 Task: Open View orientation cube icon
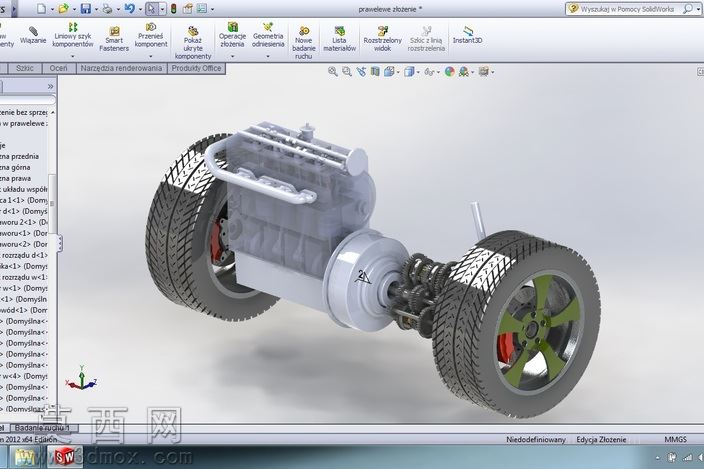click(389, 72)
